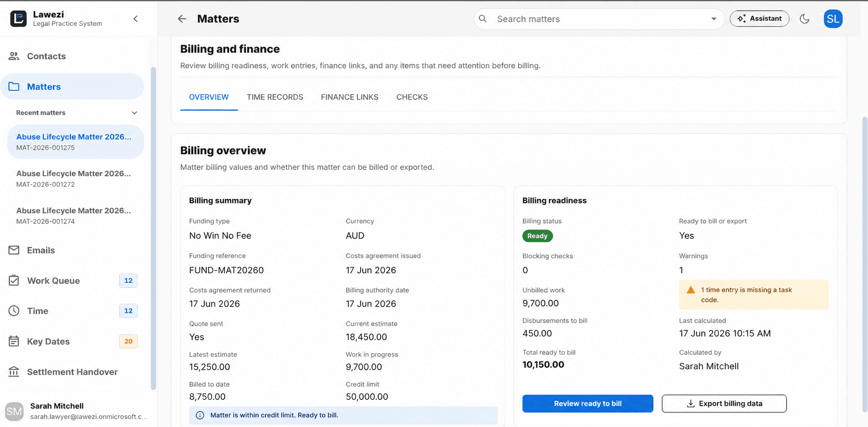Click the credit limit 50,000.00

(367, 397)
